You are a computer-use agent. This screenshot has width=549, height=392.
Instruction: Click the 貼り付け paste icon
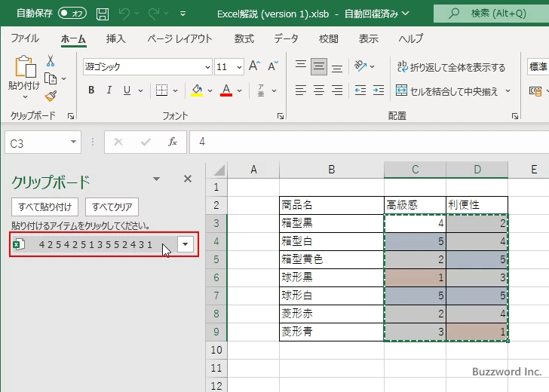(25, 66)
